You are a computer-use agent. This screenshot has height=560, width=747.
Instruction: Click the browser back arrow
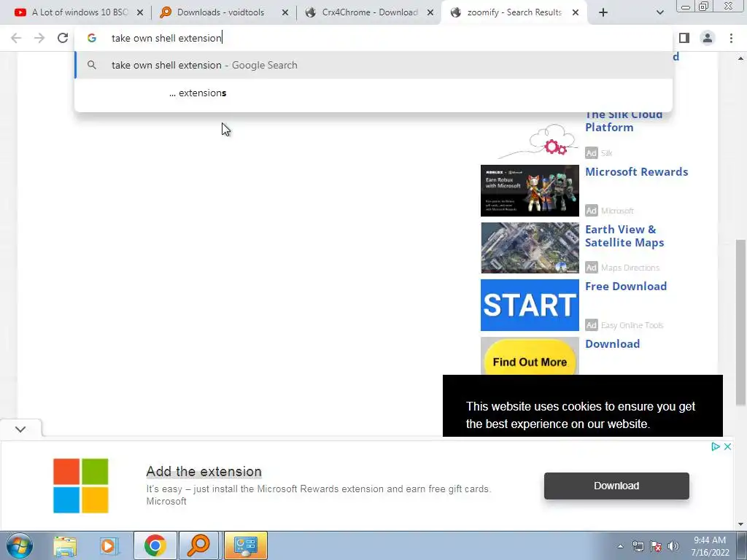(16, 38)
